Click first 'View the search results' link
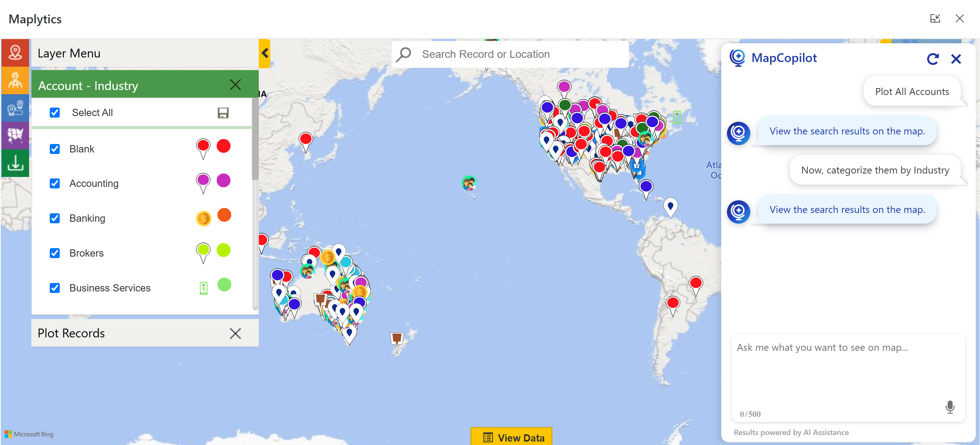 point(847,131)
